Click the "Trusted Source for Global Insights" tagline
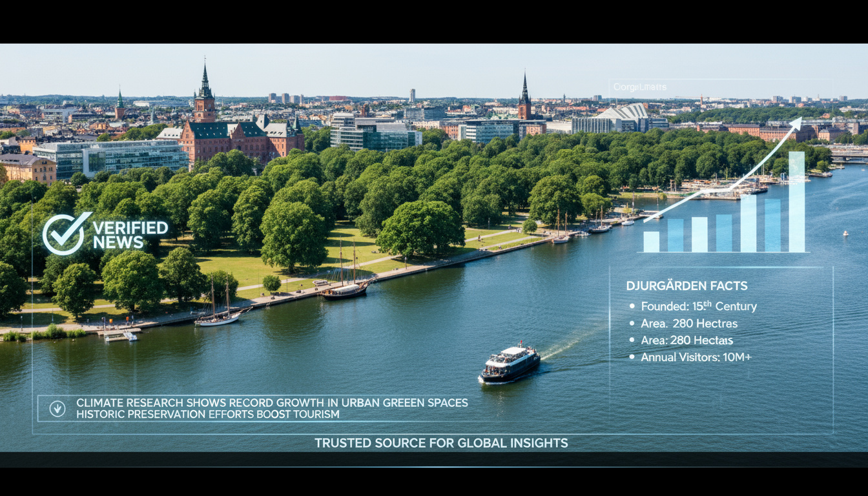Screen dimensions: 868x496 coord(441,443)
